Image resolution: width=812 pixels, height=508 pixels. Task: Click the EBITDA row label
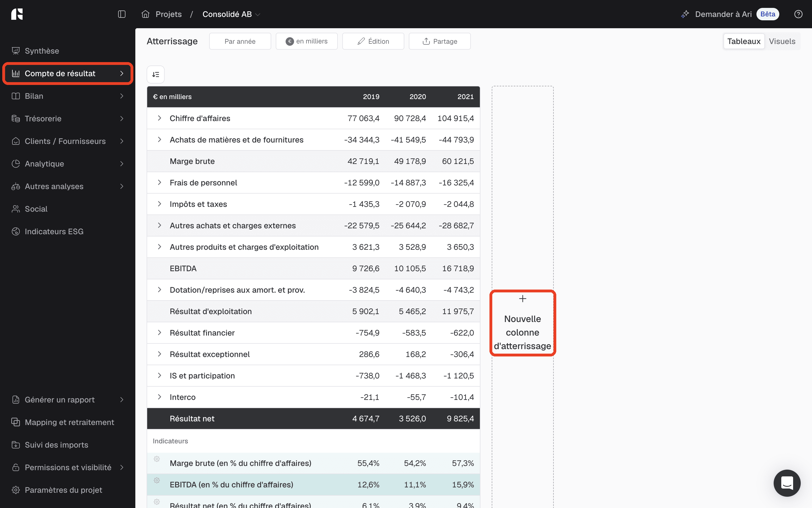183,268
